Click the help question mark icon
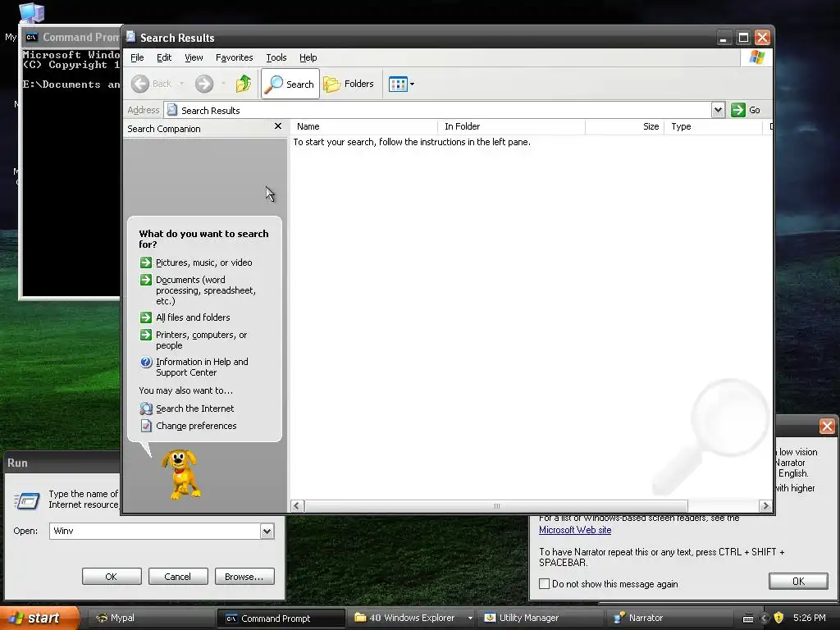The height and width of the screenshot is (630, 840). click(x=146, y=362)
